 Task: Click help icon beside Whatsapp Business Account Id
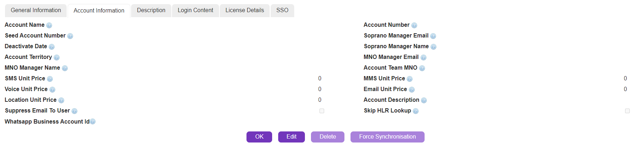(93, 121)
